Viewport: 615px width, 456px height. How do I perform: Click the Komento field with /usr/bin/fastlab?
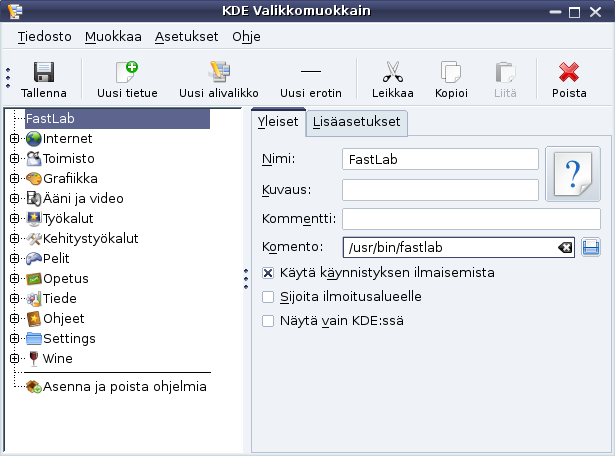point(459,247)
